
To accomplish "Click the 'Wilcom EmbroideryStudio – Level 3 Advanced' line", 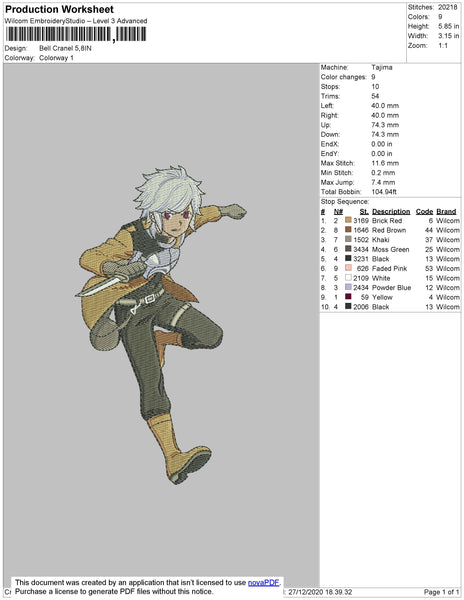I will point(76,21).
